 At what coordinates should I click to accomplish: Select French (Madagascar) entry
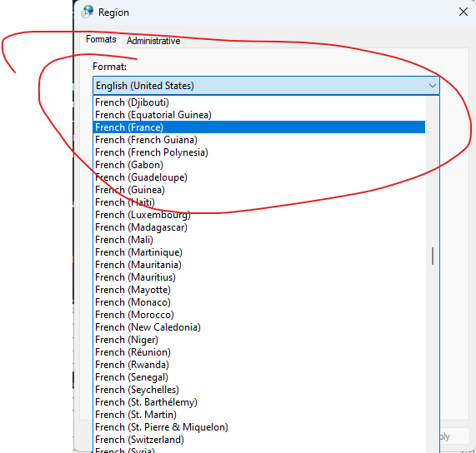[x=259, y=227]
